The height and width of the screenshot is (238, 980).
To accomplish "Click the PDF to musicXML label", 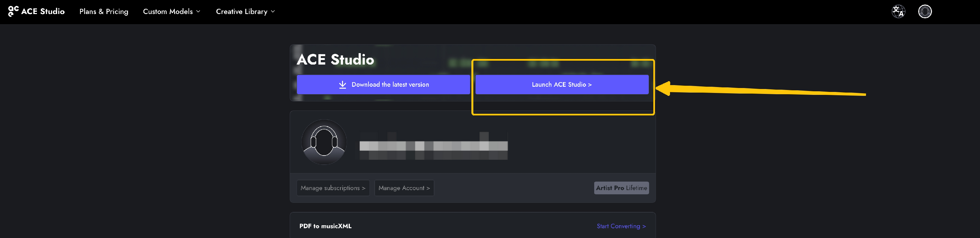I will pyautogui.click(x=325, y=226).
